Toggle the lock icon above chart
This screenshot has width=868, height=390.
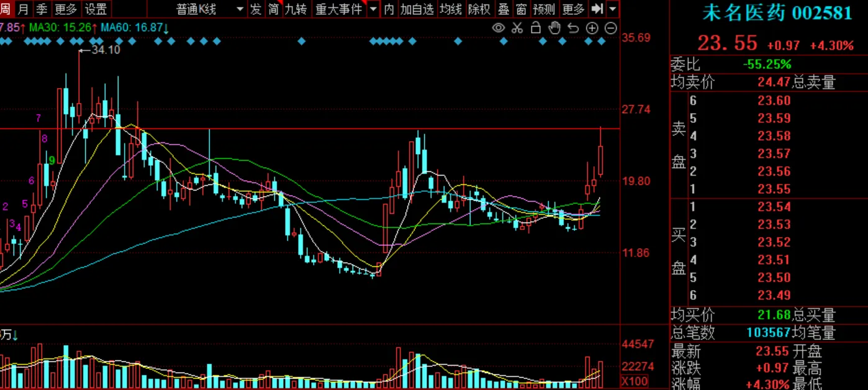pos(536,27)
